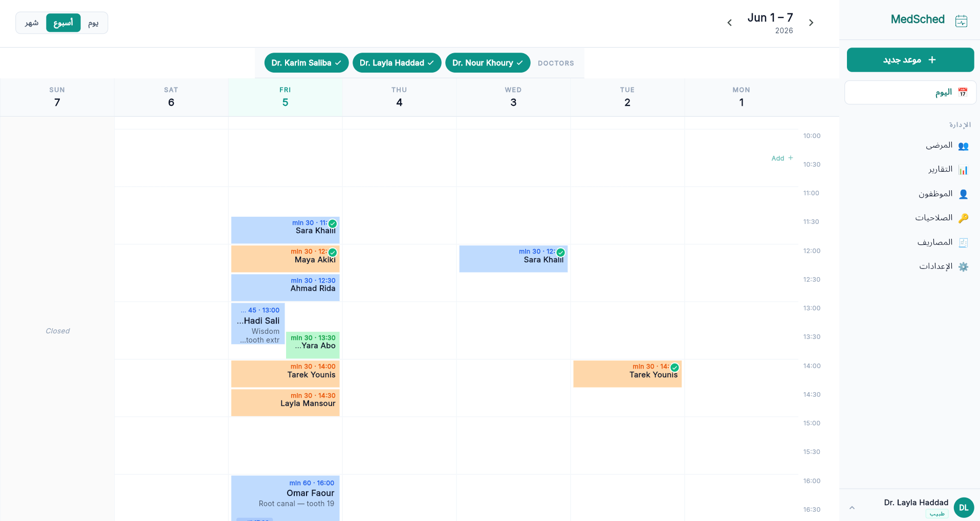980x521 pixels.
Task: Click the confirmed check on Maya Akiki appointment
Action: click(x=333, y=252)
